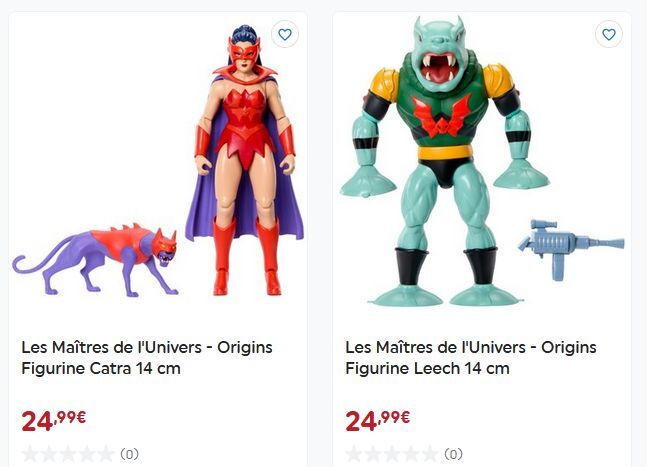
Task: Open the (0) reviews count for Leech
Action: pyautogui.click(x=453, y=454)
